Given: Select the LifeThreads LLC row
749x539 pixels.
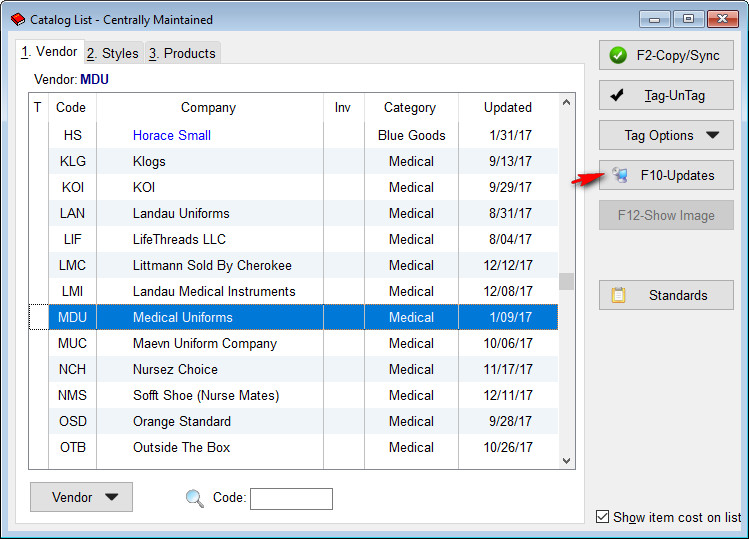Looking at the screenshot, I should click(294, 239).
